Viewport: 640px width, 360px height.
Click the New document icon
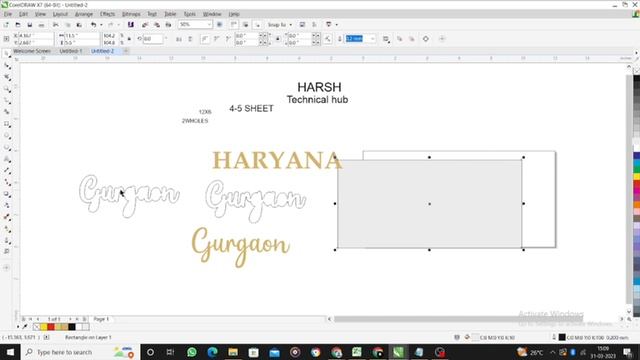point(6,25)
